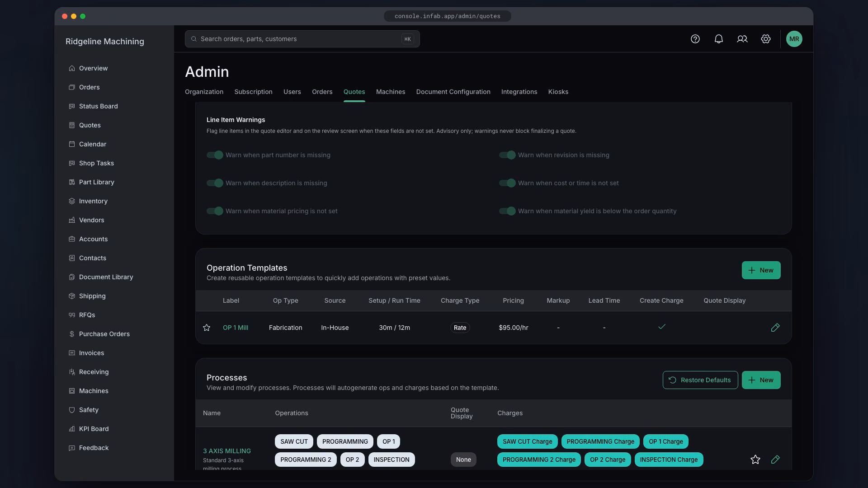
Task: Focus the Search orders, parts, customers field
Action: pyautogui.click(x=302, y=39)
